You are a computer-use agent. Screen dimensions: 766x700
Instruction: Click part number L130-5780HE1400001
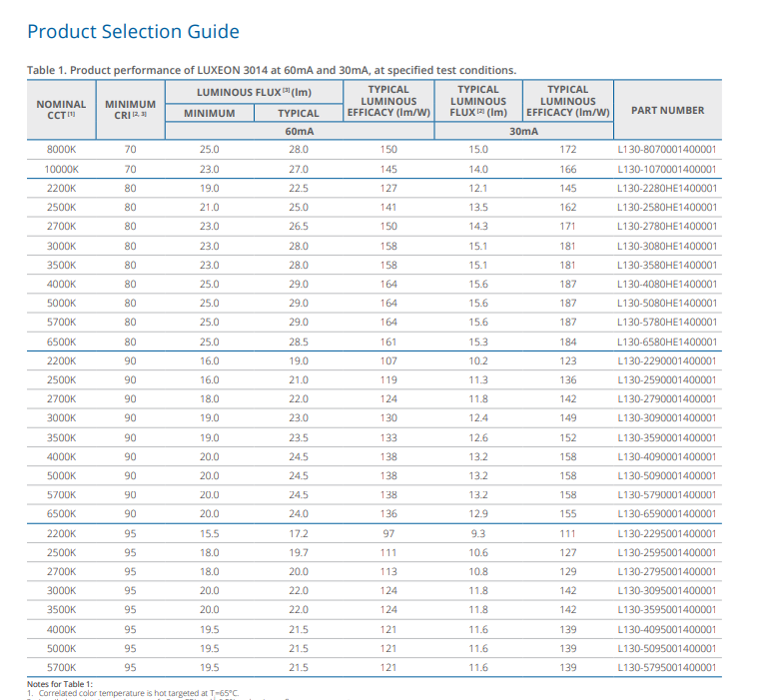pos(667,323)
